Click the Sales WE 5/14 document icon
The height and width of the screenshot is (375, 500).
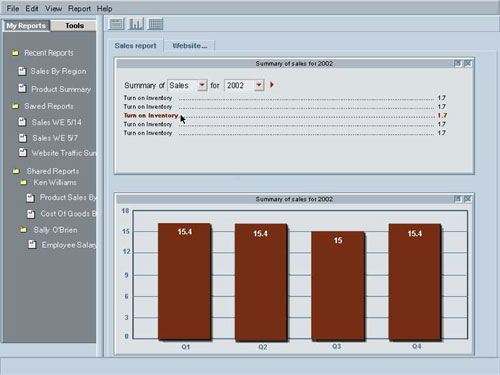click(22, 122)
